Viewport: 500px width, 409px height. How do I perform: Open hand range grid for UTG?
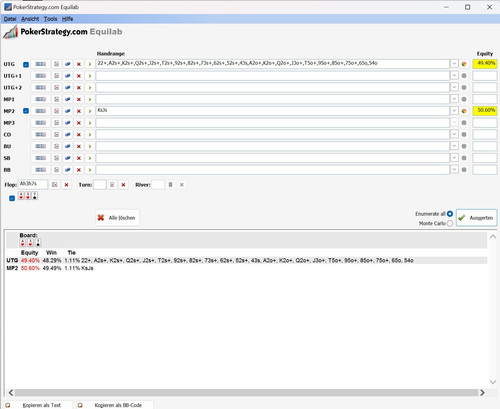coord(41,64)
